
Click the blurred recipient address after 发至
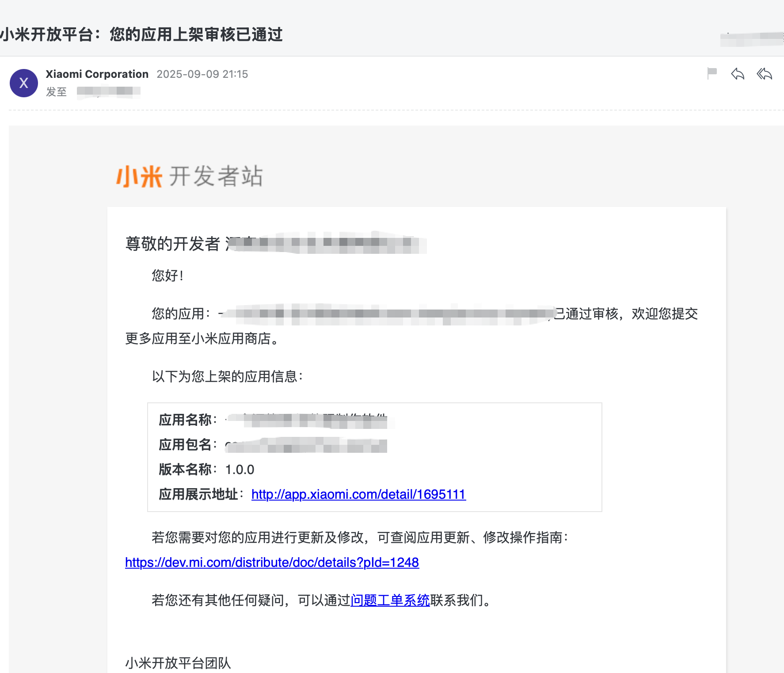coord(109,92)
